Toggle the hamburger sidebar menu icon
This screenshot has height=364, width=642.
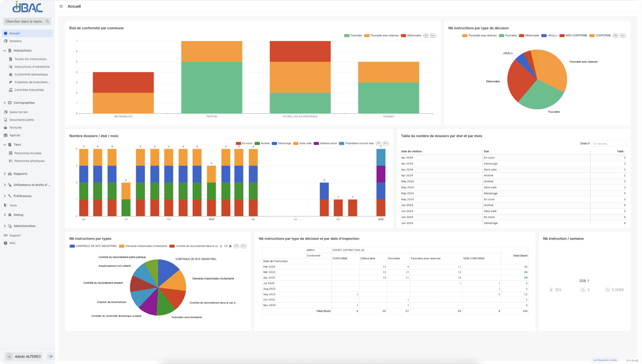click(61, 6)
